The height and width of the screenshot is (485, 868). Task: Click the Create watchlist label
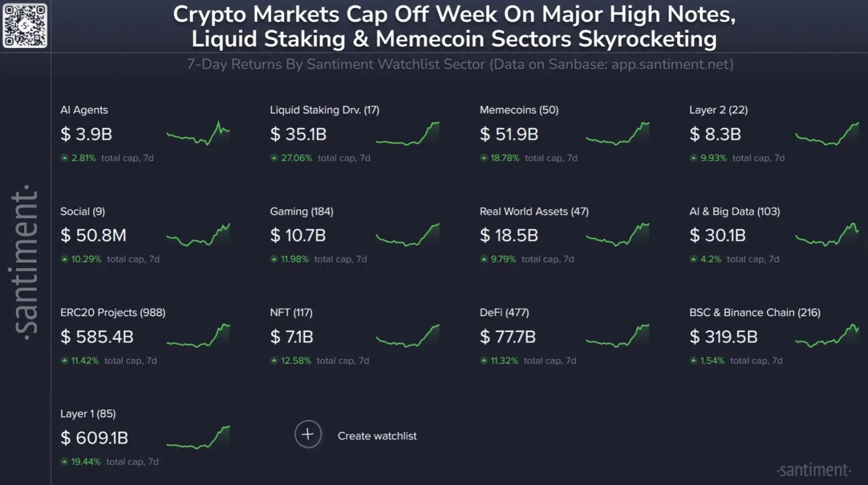point(377,436)
